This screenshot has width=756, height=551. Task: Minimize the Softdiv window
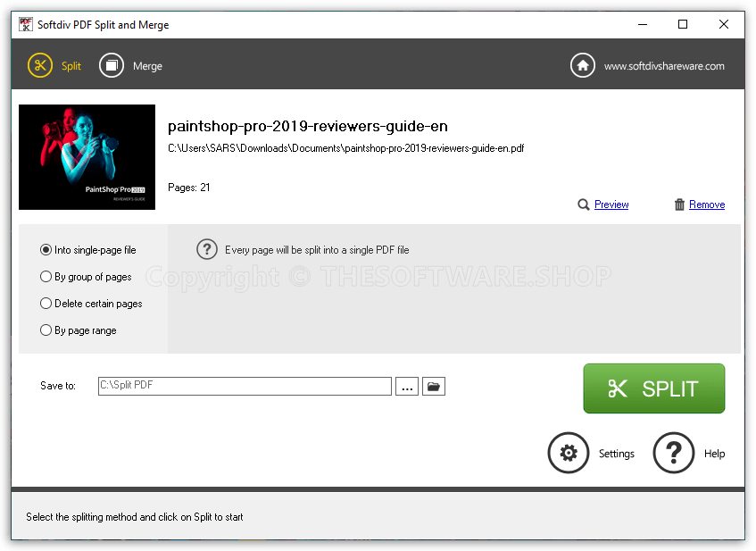[x=643, y=24]
